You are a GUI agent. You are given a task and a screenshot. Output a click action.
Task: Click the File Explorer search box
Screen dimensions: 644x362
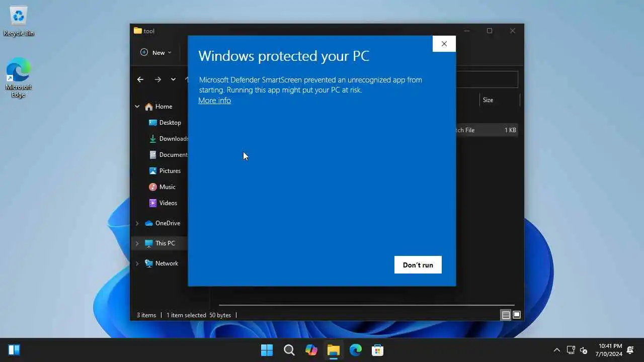pos(487,79)
